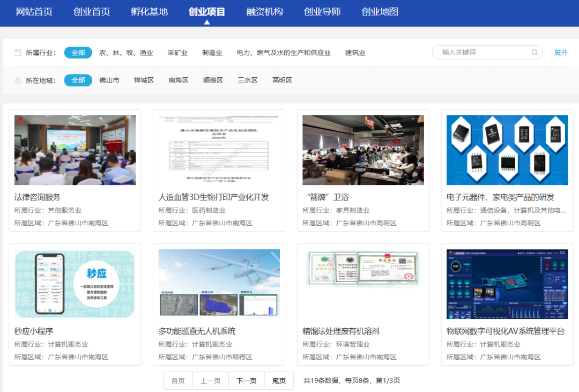Filter by 制造业 industry

click(x=212, y=53)
